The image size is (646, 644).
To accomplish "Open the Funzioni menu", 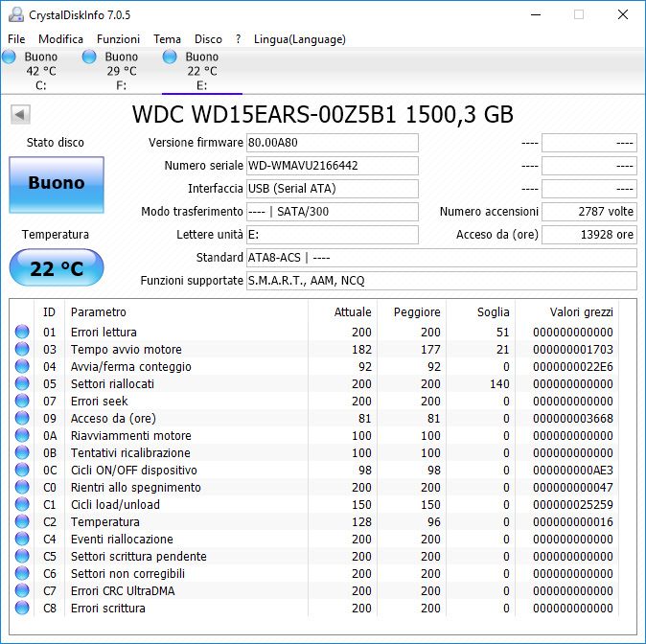I will pyautogui.click(x=118, y=39).
